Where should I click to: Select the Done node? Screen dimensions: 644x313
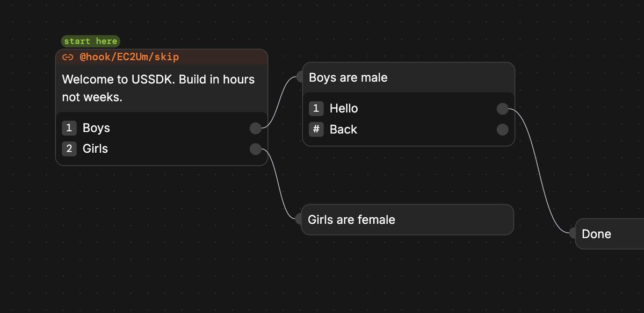coord(610,233)
